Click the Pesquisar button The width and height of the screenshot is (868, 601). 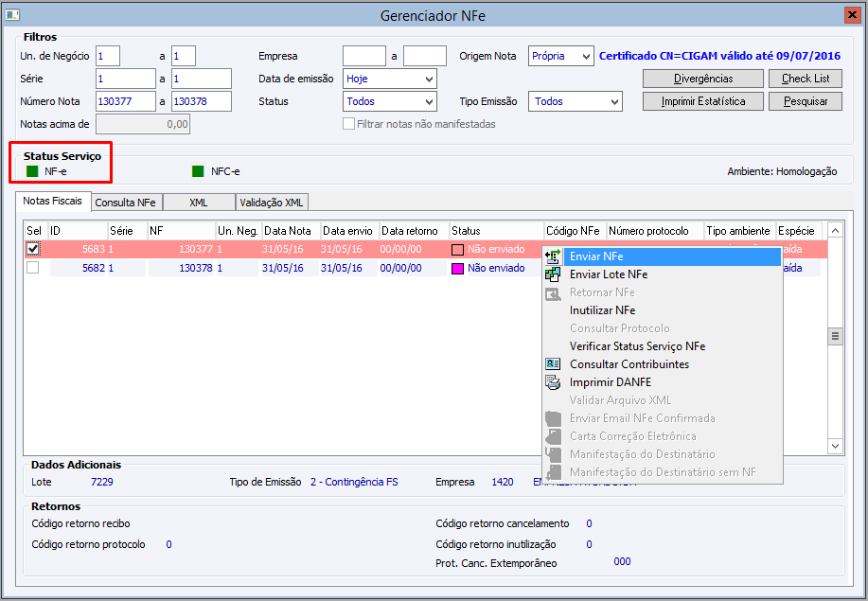[x=806, y=101]
